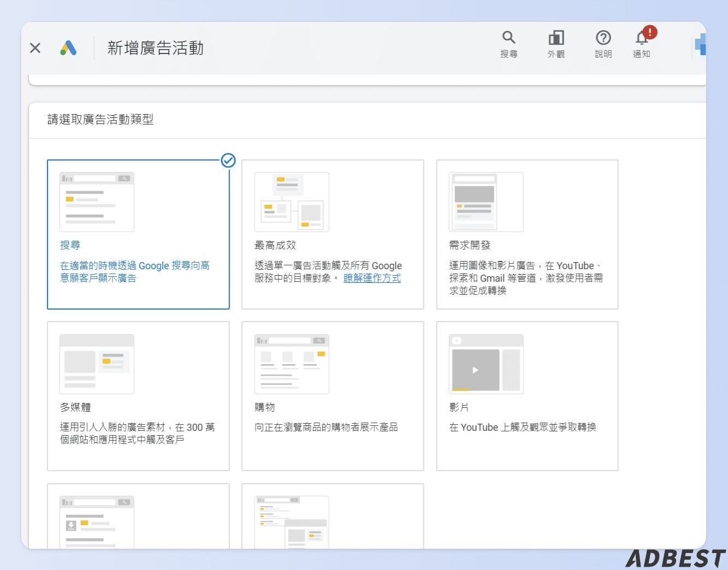Click the checkmark badge on the 搜尋 card
Image resolution: width=728 pixels, height=570 pixels.
coord(228,161)
